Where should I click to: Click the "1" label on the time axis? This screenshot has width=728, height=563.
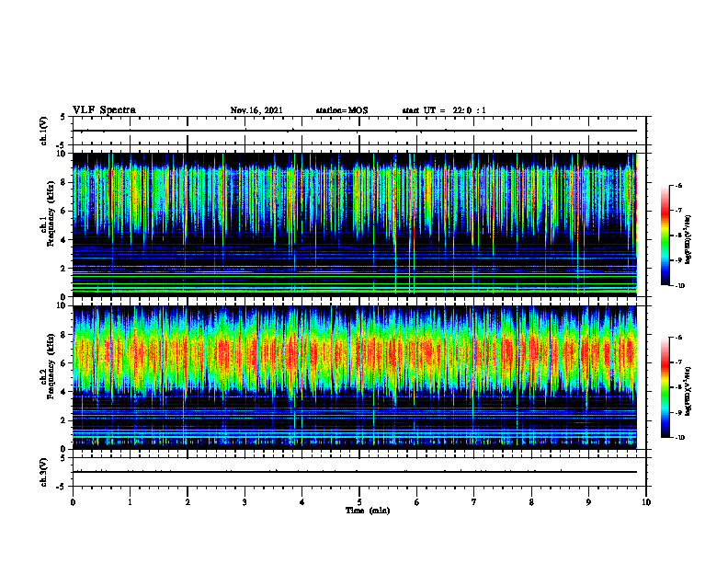coord(131,502)
